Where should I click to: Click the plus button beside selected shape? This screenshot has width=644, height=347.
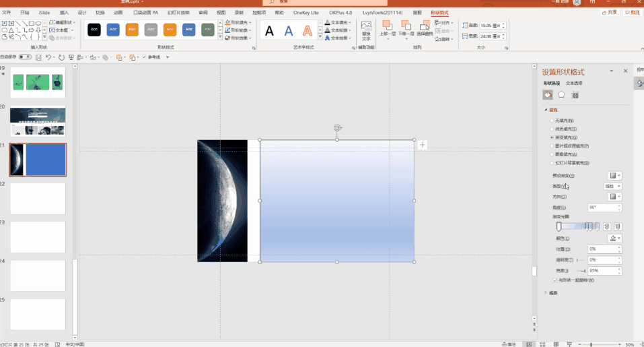pyautogui.click(x=422, y=145)
